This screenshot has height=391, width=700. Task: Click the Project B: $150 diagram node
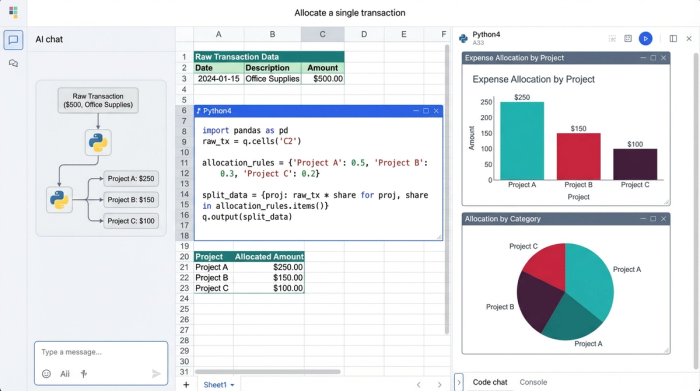pos(131,200)
